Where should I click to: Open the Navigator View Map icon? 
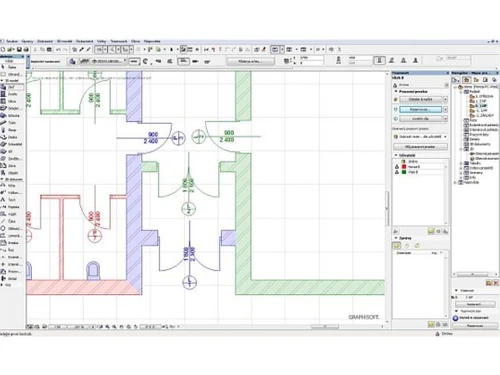[476, 80]
